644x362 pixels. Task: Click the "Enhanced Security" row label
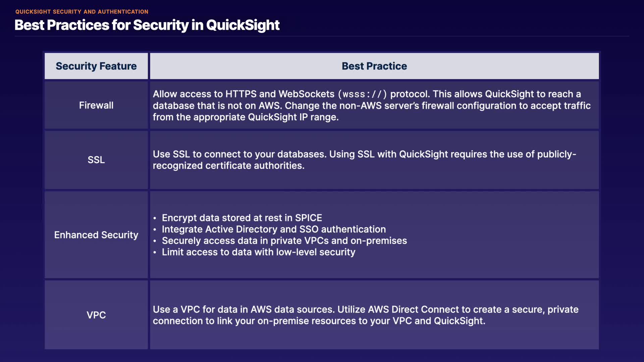click(x=96, y=235)
